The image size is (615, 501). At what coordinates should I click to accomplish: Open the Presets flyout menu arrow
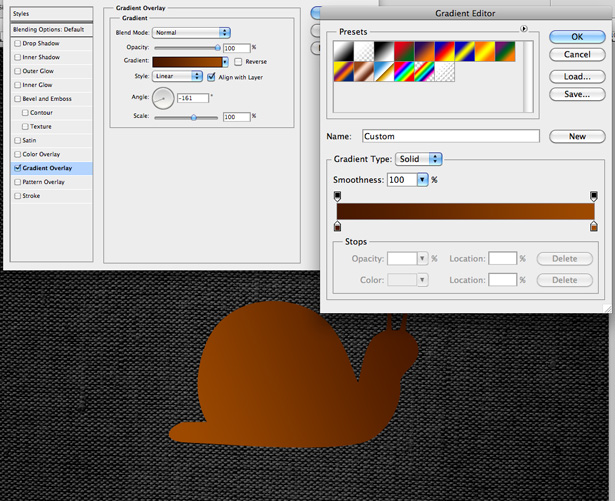click(x=524, y=29)
